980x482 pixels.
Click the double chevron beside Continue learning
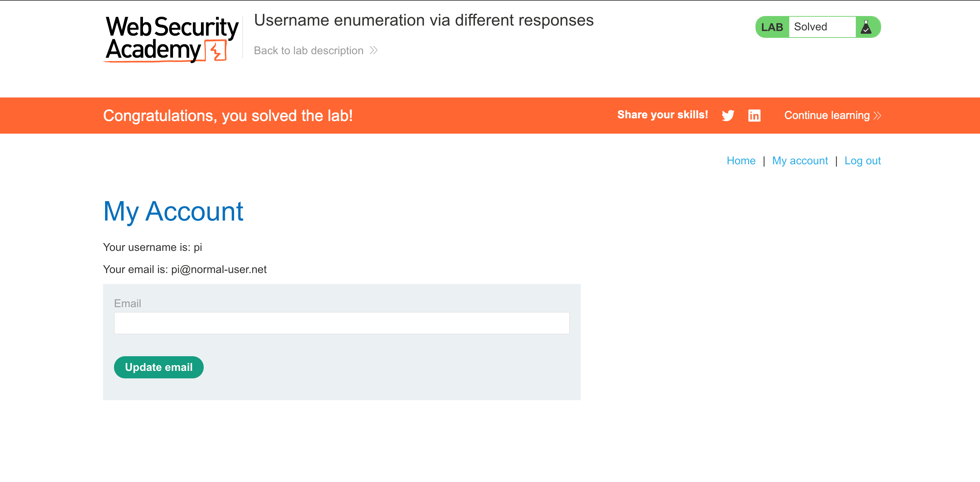click(878, 116)
